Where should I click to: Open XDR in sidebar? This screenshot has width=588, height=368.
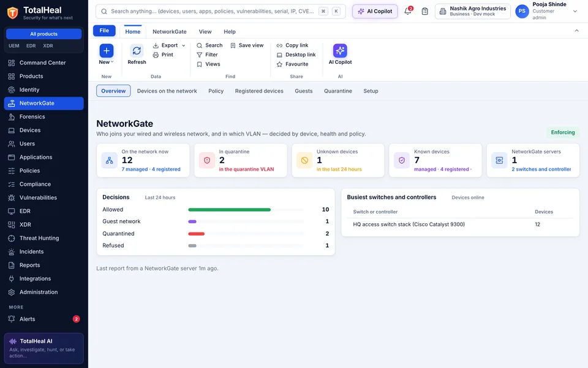coord(44,225)
